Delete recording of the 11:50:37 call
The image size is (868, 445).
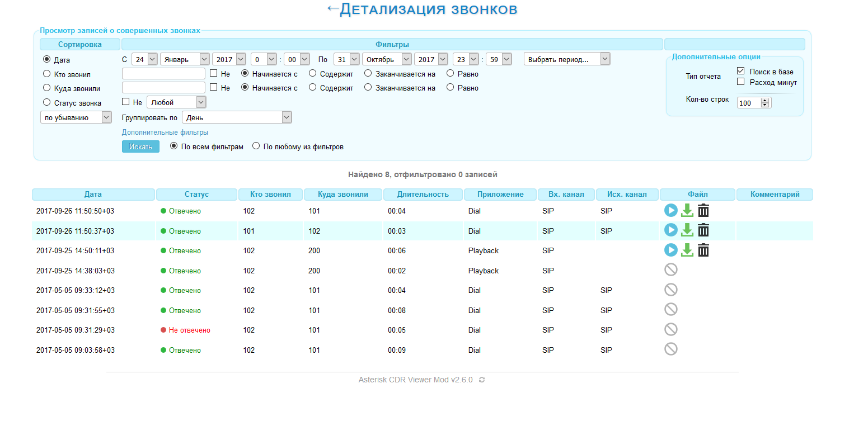(703, 230)
